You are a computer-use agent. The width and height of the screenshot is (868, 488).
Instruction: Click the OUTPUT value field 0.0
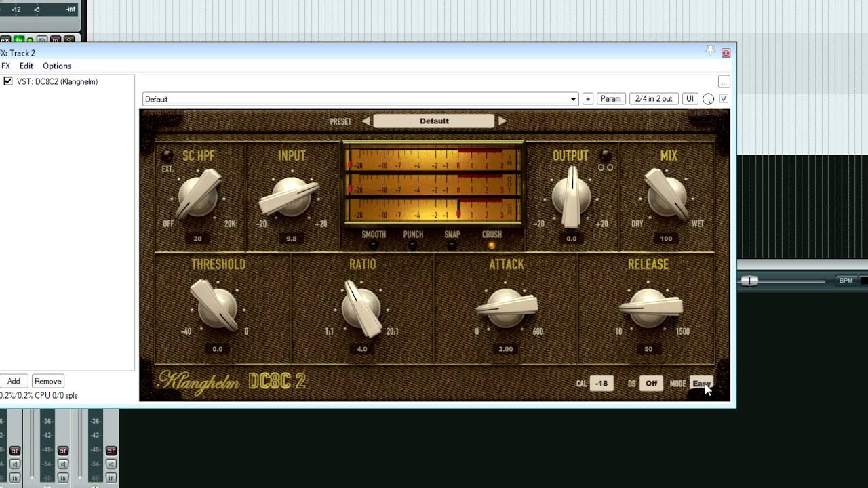coord(572,239)
